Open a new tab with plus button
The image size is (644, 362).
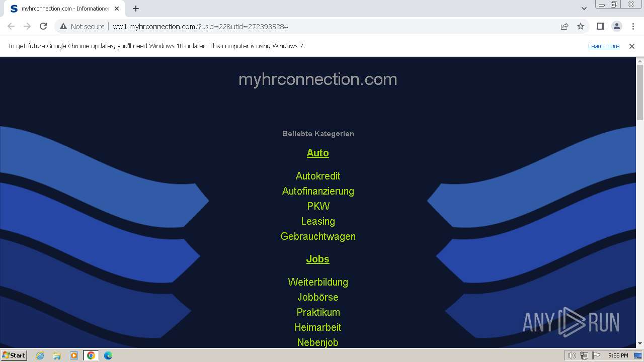[x=136, y=9]
